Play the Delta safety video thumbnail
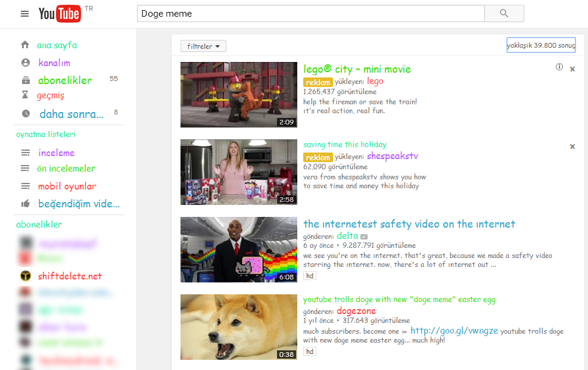Screen dimensions: 588x370 [x=239, y=250]
